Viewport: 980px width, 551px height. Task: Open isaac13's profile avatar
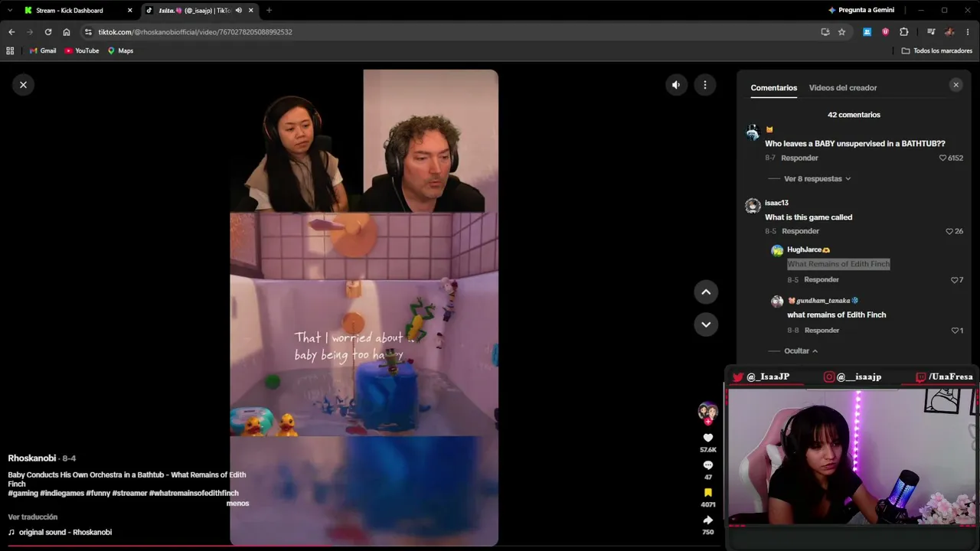tap(753, 205)
